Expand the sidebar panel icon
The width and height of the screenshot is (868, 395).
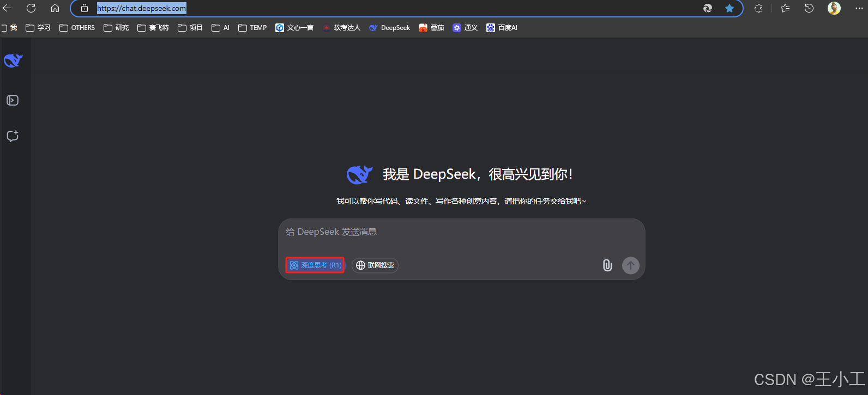tap(13, 100)
